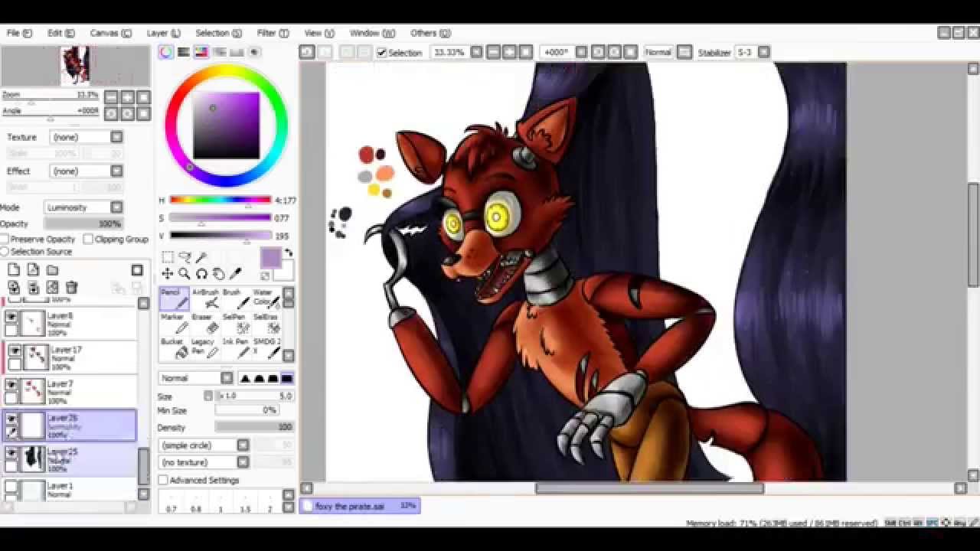
Task: Activate the zoom magnifier tool
Action: (185, 274)
